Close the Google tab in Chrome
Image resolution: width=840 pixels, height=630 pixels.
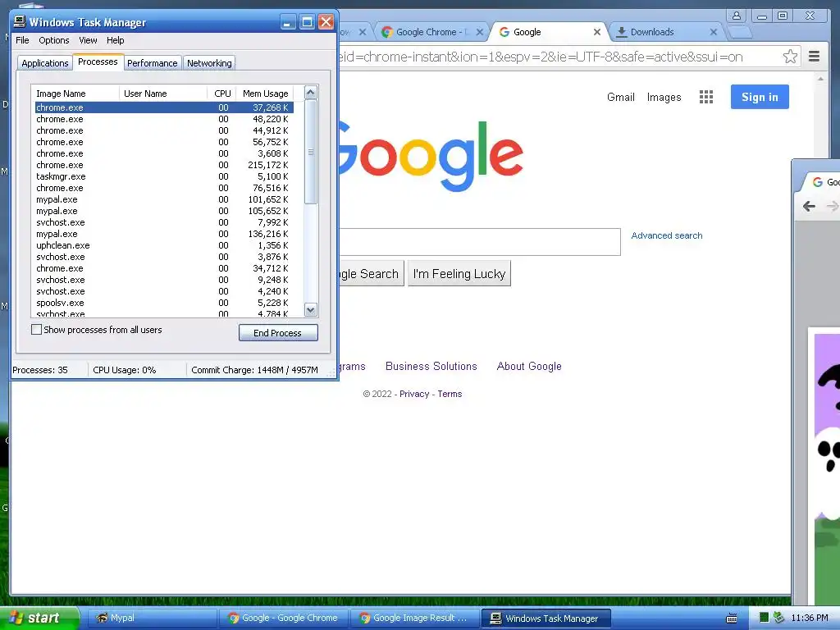(597, 32)
